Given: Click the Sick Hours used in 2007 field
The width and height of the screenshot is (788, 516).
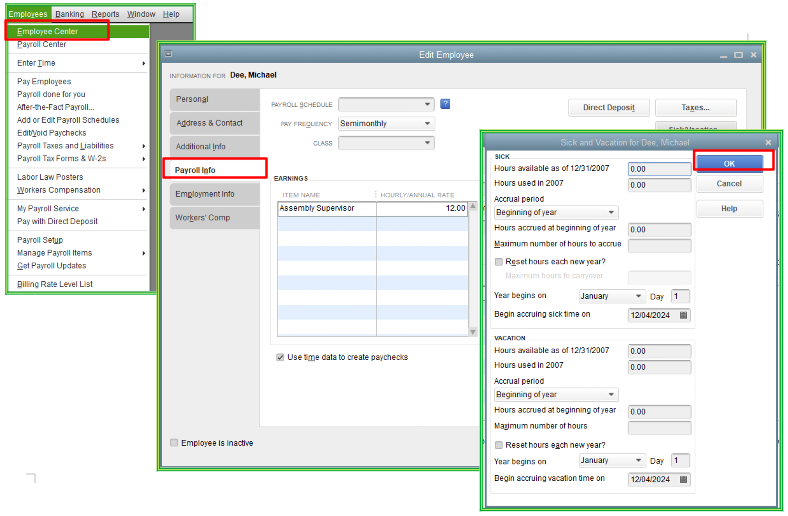Looking at the screenshot, I should pyautogui.click(x=659, y=185).
